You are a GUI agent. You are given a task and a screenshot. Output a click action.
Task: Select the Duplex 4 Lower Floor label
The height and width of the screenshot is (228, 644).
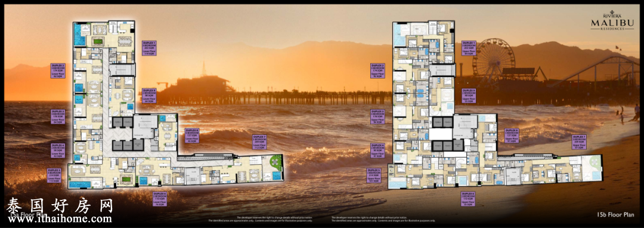pyautogui.click(x=58, y=150)
